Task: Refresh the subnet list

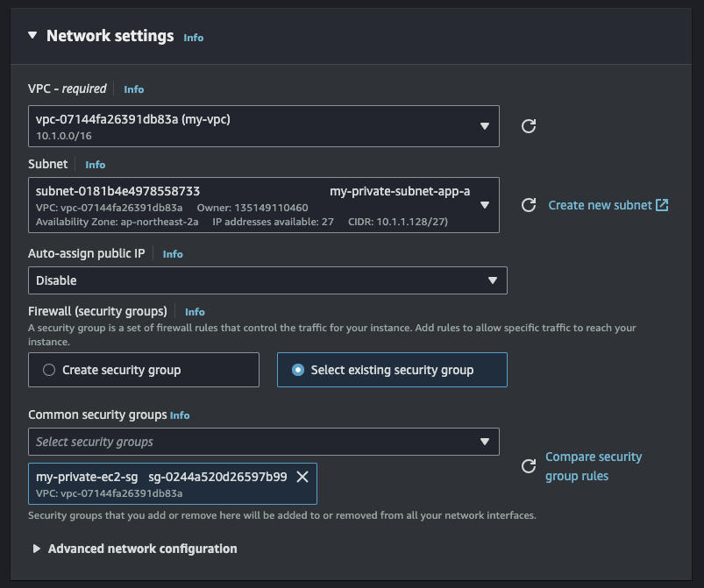Action: 529,205
